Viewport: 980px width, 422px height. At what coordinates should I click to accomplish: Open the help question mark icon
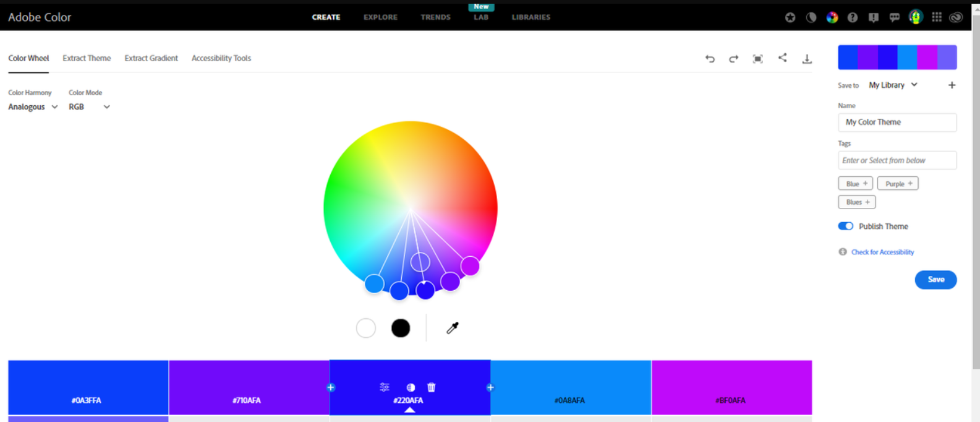[853, 17]
